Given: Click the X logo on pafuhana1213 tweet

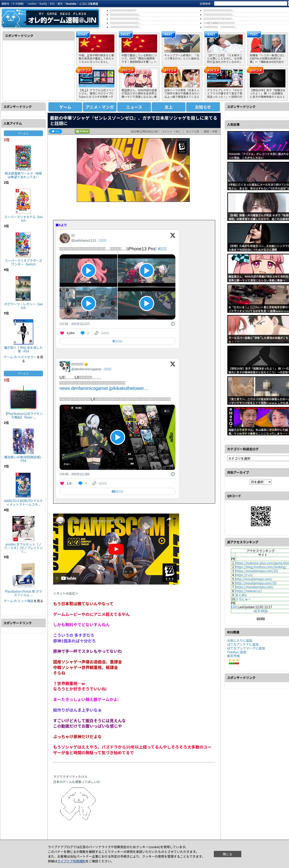Looking at the screenshot, I should click(173, 235).
